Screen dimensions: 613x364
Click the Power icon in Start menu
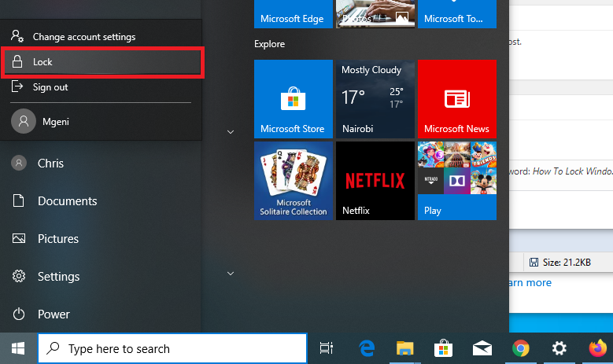(x=18, y=314)
